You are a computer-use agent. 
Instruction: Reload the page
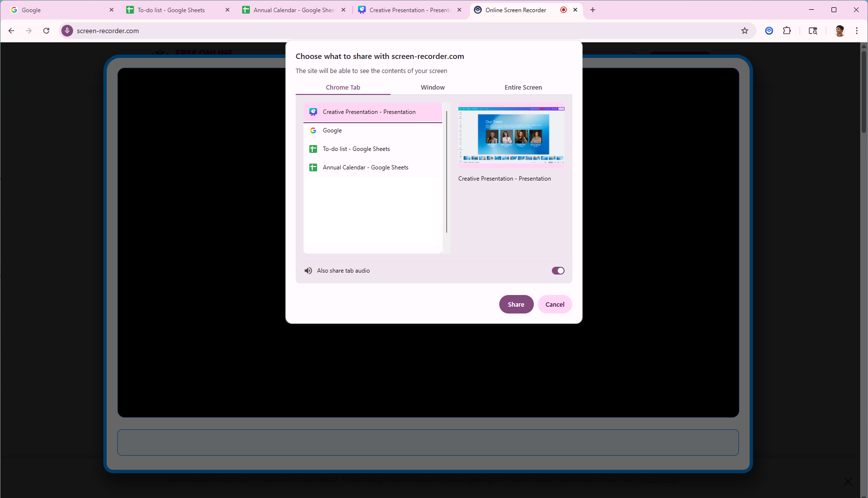(x=46, y=31)
